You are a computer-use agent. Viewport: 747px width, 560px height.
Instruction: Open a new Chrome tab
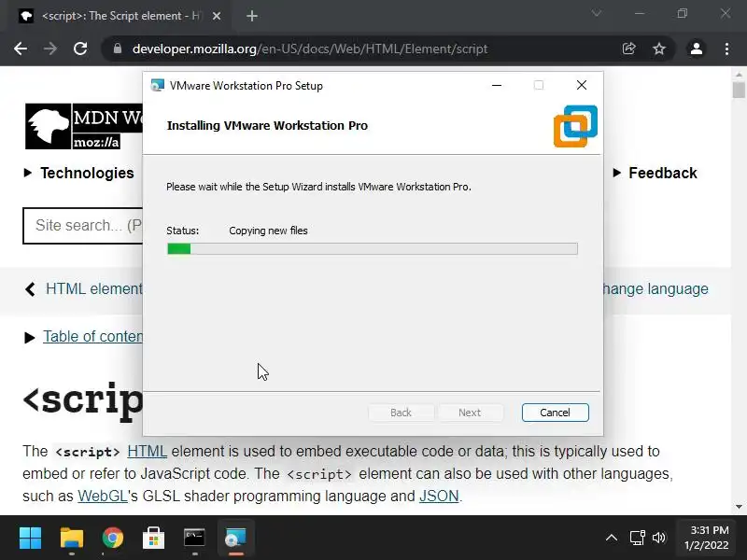click(x=252, y=16)
